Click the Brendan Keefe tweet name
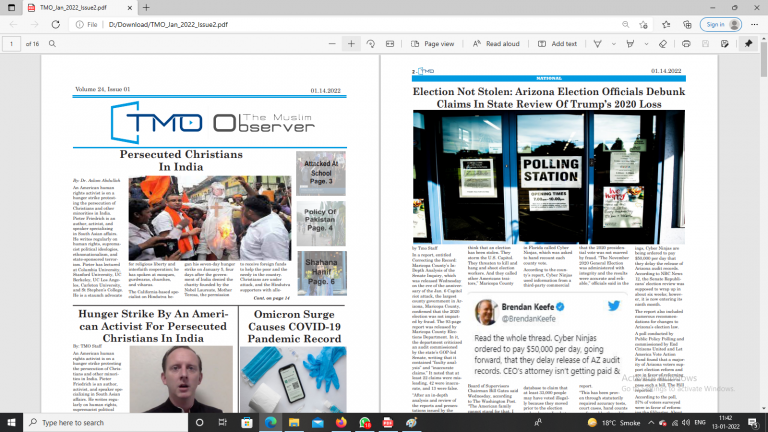The width and height of the screenshot is (768, 432). (x=528, y=307)
